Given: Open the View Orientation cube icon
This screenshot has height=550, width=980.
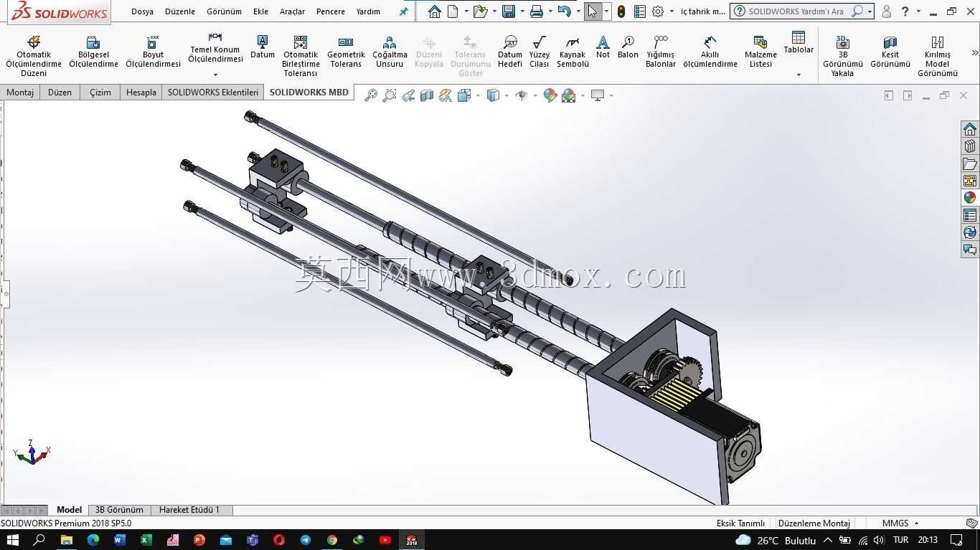Looking at the screenshot, I should tap(464, 95).
